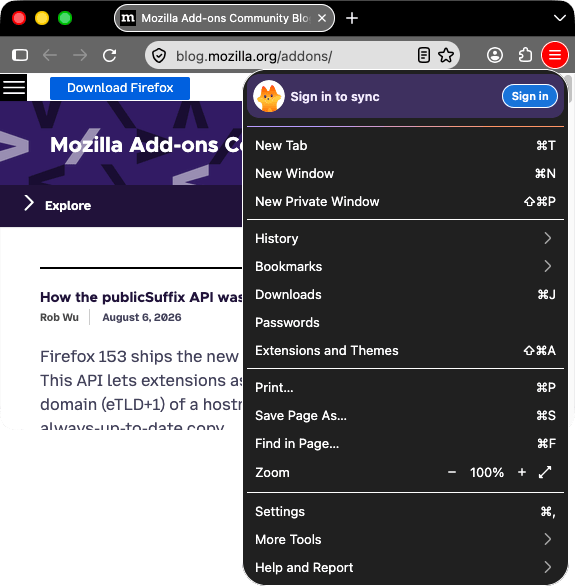Open the sidebar toggle icon in toolbar
The height and width of the screenshot is (586, 575).
pyautogui.click(x=20, y=55)
